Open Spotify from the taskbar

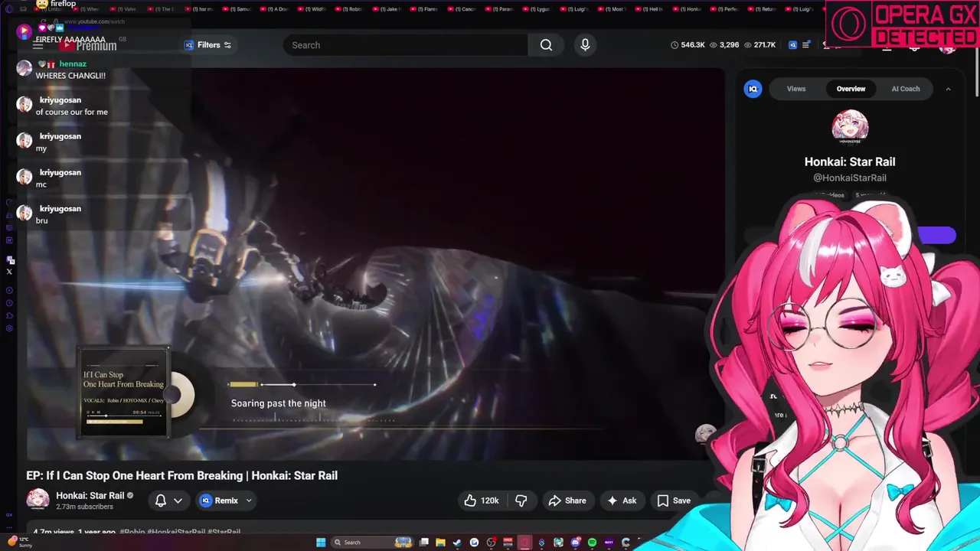point(593,543)
